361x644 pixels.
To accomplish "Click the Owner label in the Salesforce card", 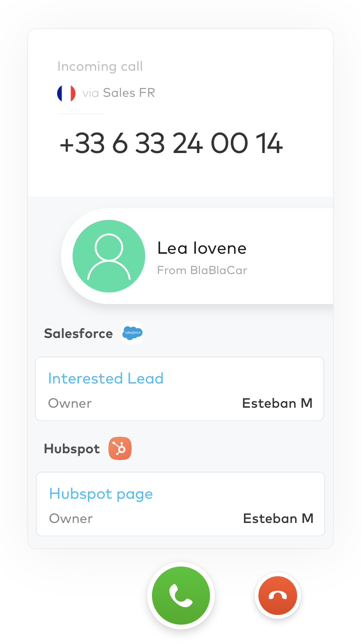I will (x=70, y=403).
